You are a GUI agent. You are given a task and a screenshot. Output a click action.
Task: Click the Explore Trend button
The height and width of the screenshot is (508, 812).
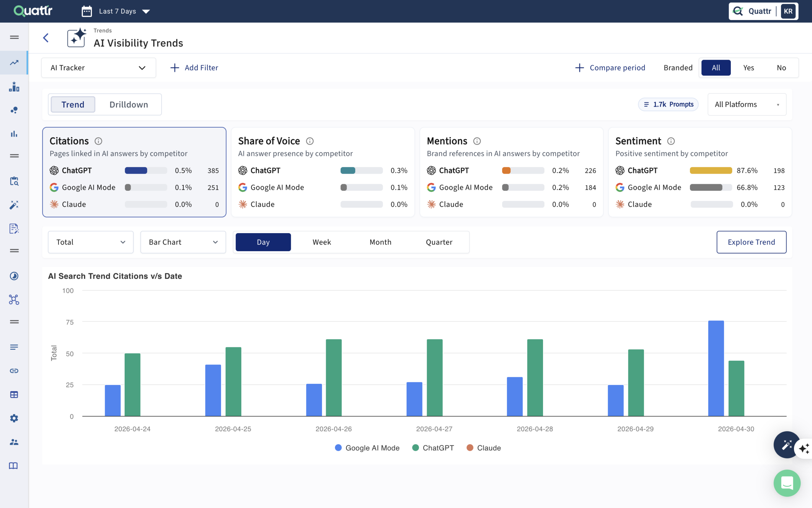point(751,242)
